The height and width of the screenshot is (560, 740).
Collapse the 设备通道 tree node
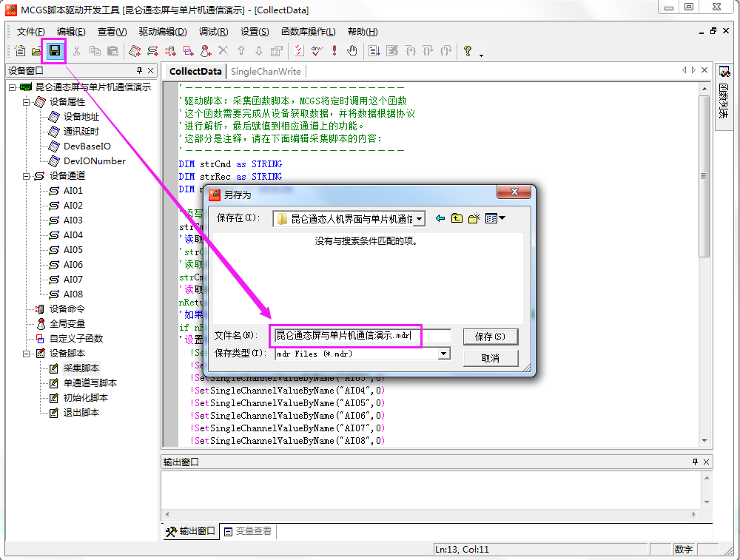(x=26, y=176)
